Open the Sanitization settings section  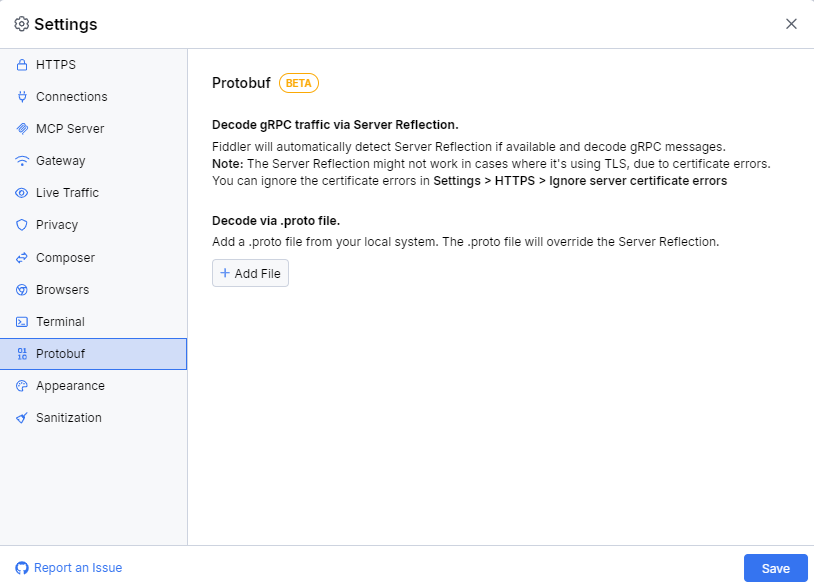(68, 417)
